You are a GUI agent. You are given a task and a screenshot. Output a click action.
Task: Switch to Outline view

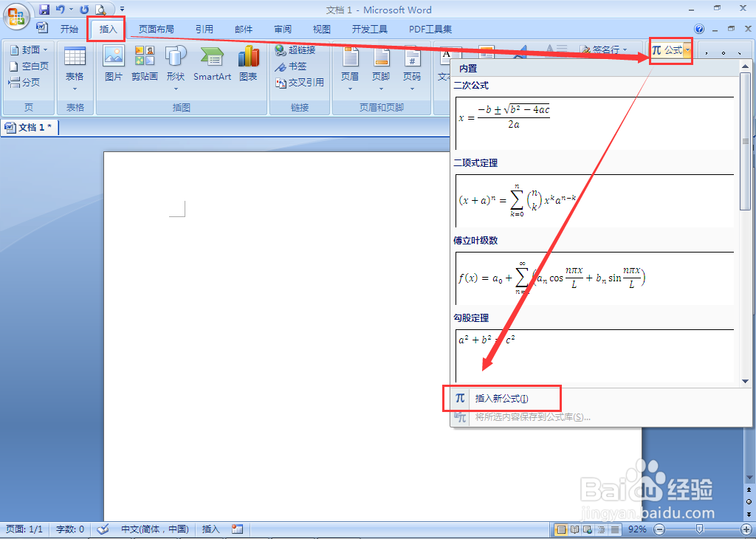[601, 529]
